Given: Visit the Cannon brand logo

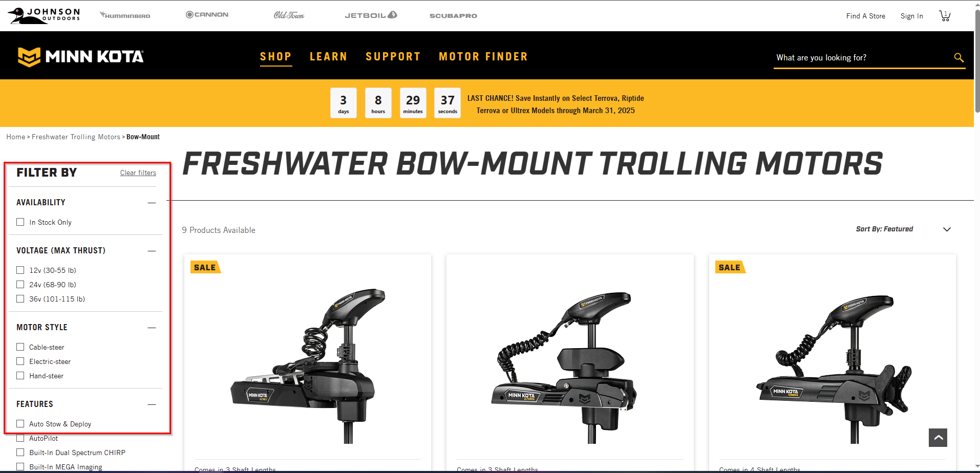Looking at the screenshot, I should [x=207, y=15].
